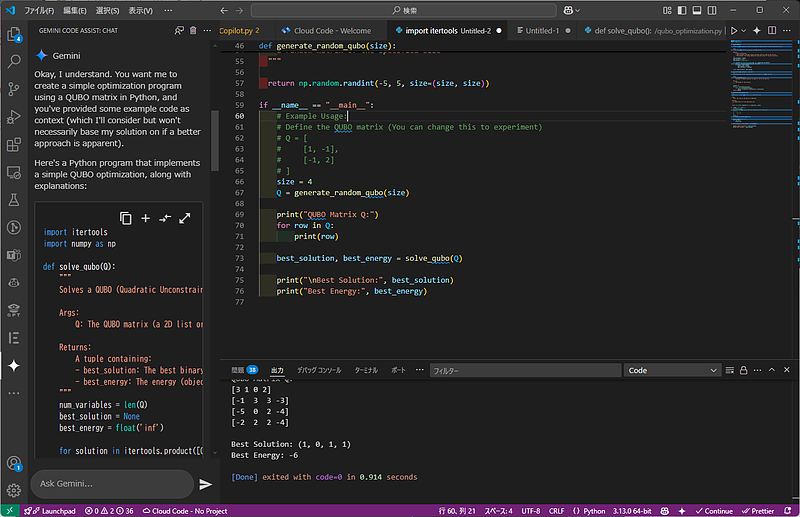Open the Explorer view in activity bar
The width and height of the screenshot is (800, 517).
[x=14, y=35]
